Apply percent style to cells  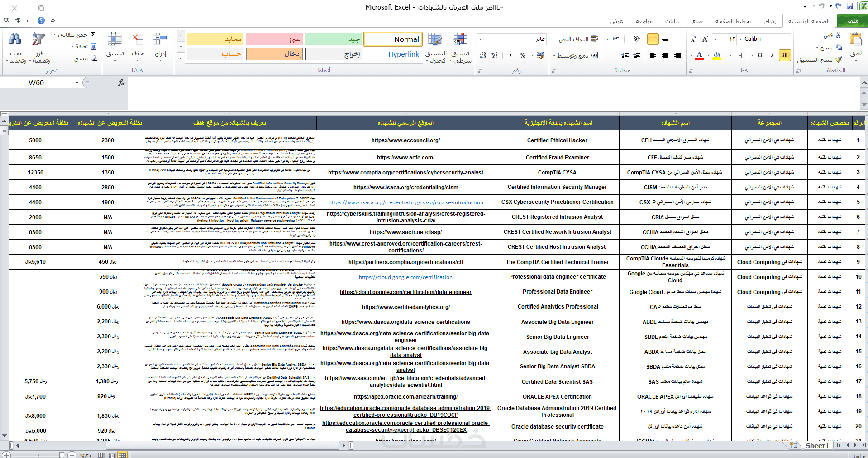pos(523,55)
